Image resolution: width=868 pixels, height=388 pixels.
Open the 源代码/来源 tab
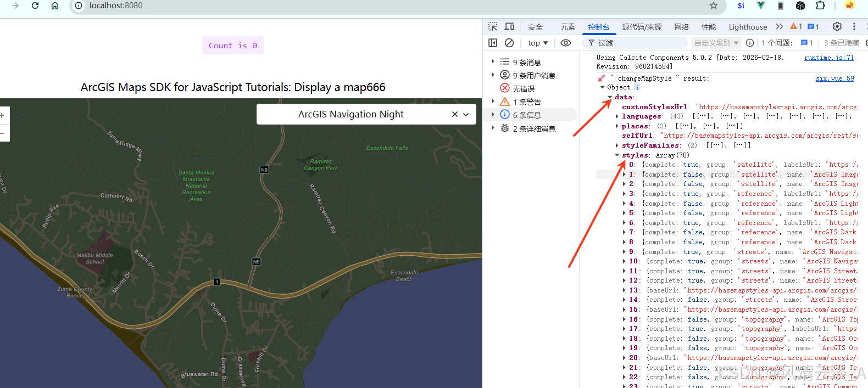click(x=642, y=27)
